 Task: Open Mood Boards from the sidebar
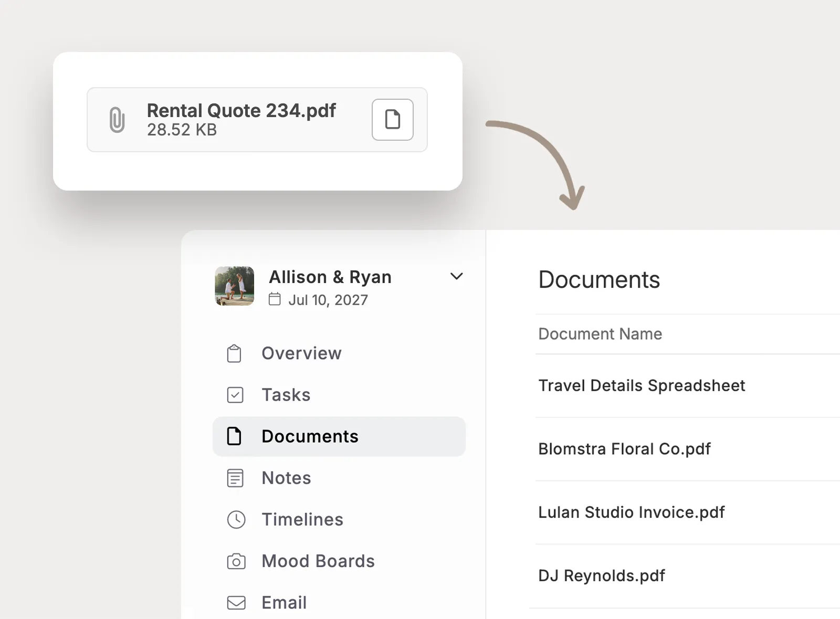pos(339,561)
